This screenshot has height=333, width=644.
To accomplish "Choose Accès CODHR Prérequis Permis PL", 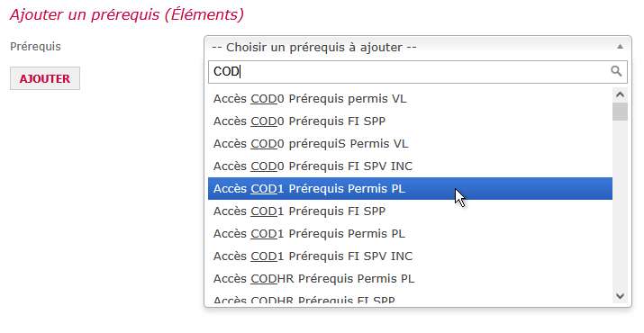I will click(410, 279).
